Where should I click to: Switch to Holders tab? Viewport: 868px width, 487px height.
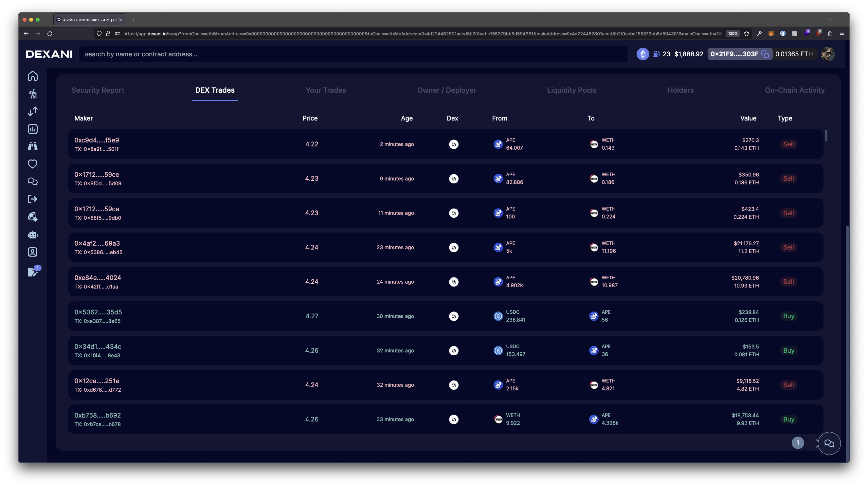coord(680,90)
